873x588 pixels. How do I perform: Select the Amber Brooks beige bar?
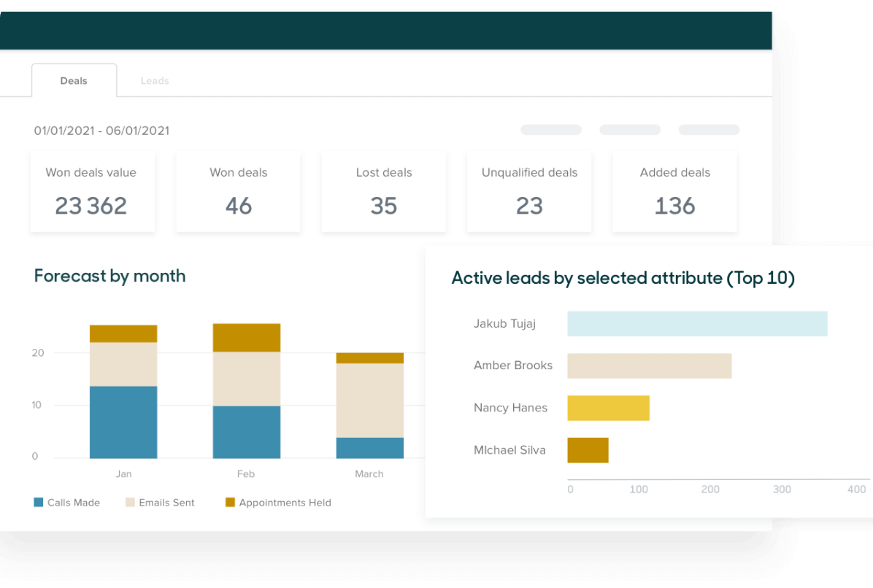(650, 366)
